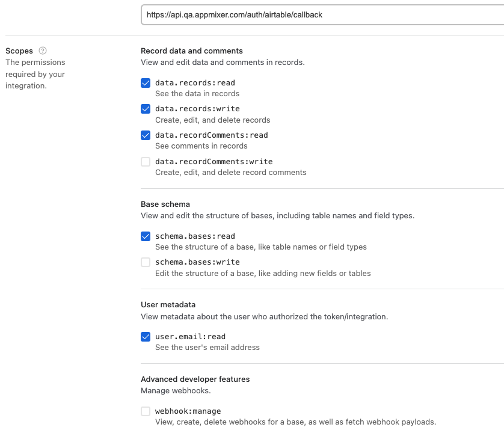Tick the schema.bases:write checkbox
Screen dimensions: 504x439
coord(146,262)
